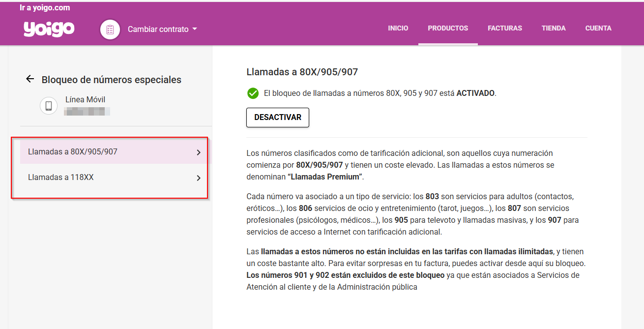Click the mobile phone icon next to Línea Móvil

click(48, 105)
